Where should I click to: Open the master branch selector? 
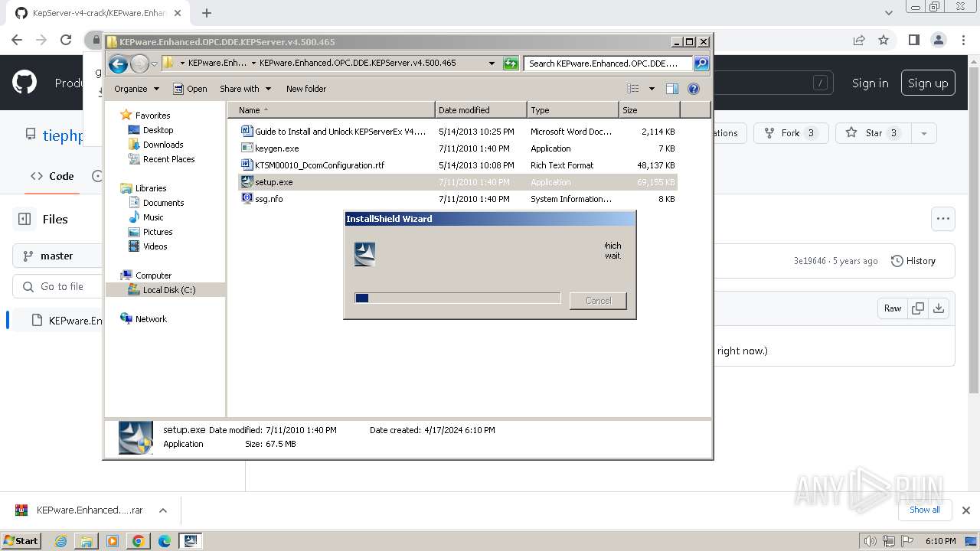[57, 256]
